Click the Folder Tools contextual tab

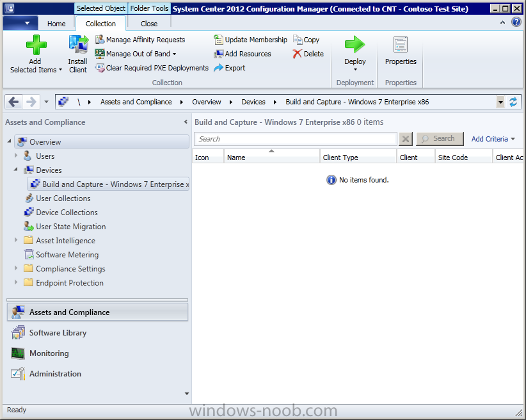pos(149,8)
